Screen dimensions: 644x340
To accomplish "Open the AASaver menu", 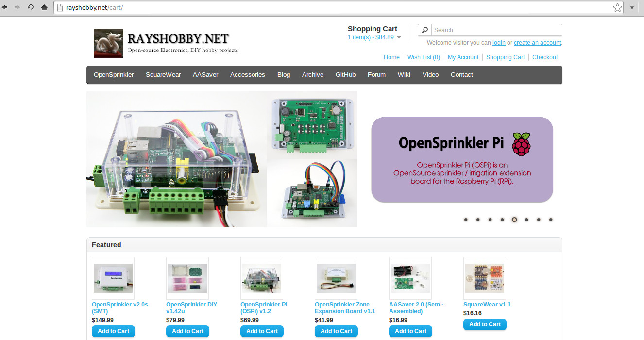I will tap(205, 75).
